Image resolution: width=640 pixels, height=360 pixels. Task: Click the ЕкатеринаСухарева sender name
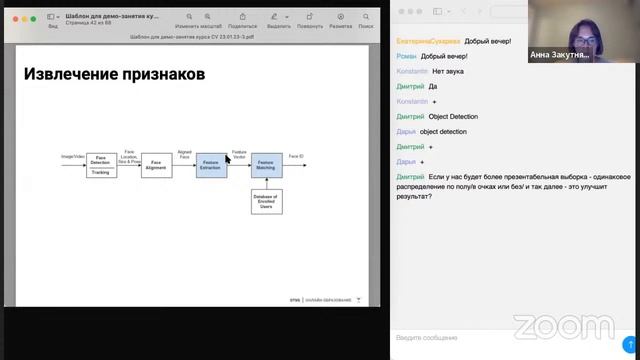coord(428,41)
